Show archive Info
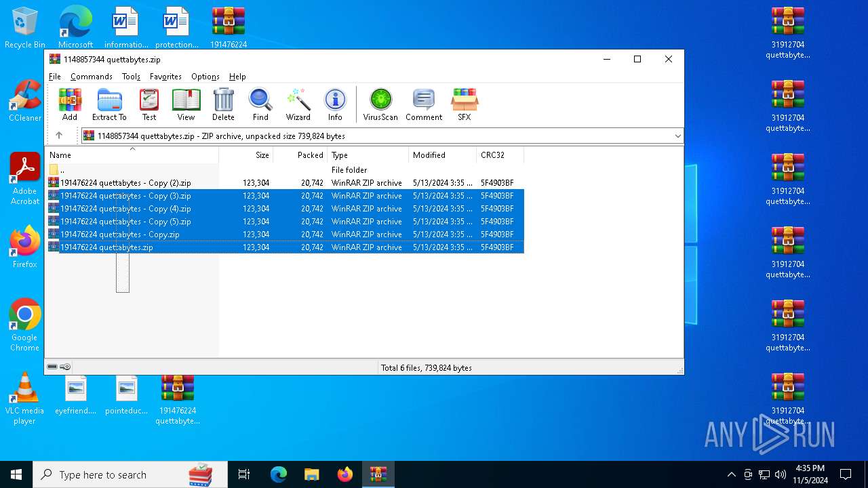This screenshot has width=868, height=488. coord(335,104)
